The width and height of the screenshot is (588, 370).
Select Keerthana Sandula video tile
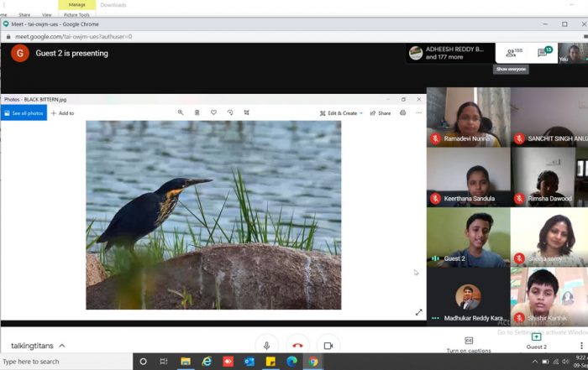(x=469, y=177)
